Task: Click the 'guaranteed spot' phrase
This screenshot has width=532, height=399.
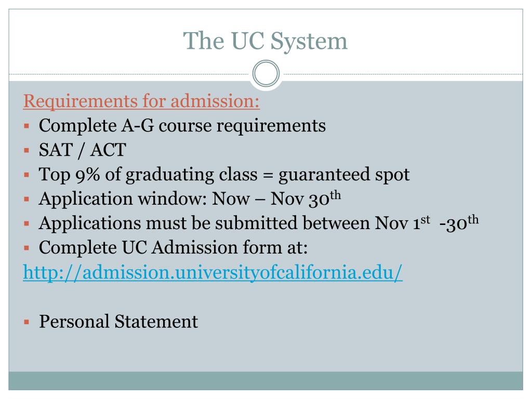Action: click(344, 176)
